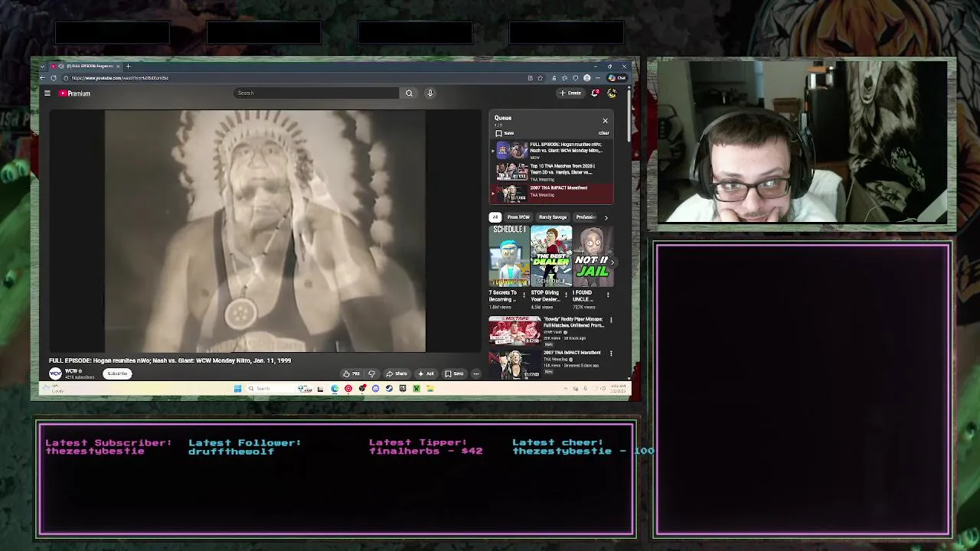Reload the browser page
Screen dimensions: 980x551
(53, 77)
